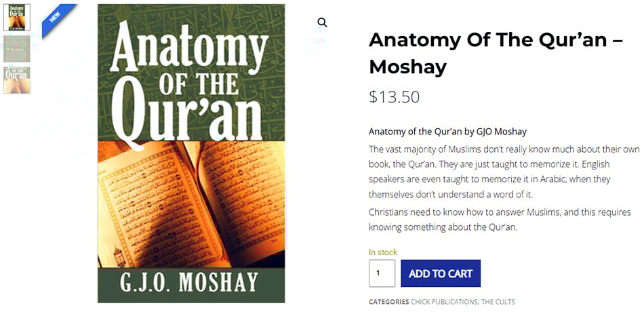Click the 'Christians need to know' paragraph
This screenshot has width=644, height=312.
tap(500, 220)
